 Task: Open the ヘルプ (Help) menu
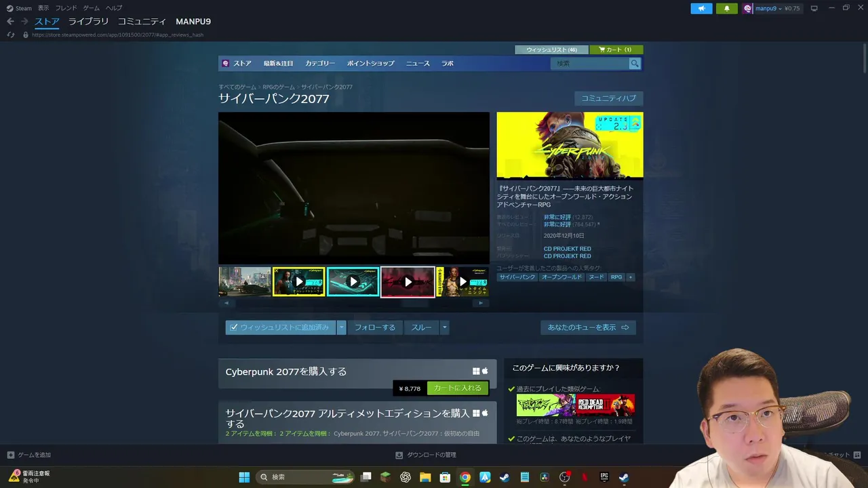[x=114, y=8]
